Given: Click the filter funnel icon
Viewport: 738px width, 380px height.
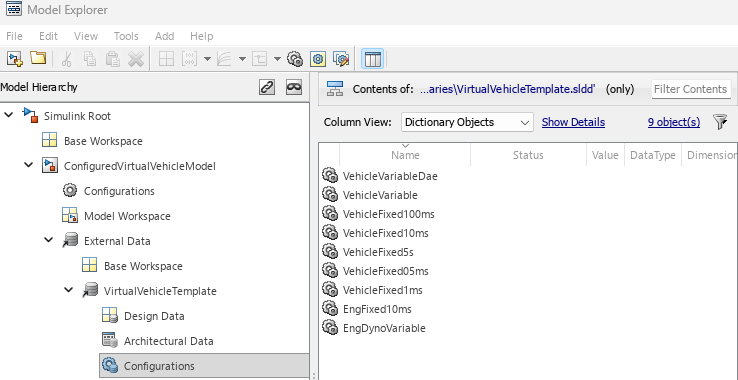Looking at the screenshot, I should (720, 122).
